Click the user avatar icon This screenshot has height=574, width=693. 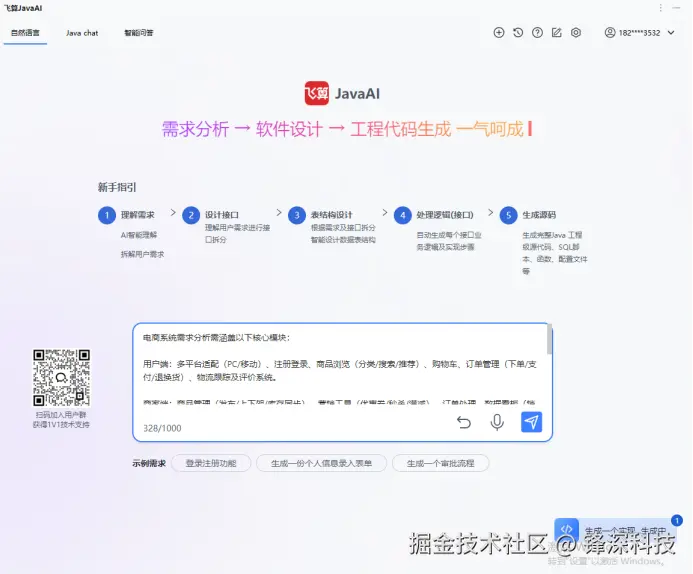pos(610,32)
